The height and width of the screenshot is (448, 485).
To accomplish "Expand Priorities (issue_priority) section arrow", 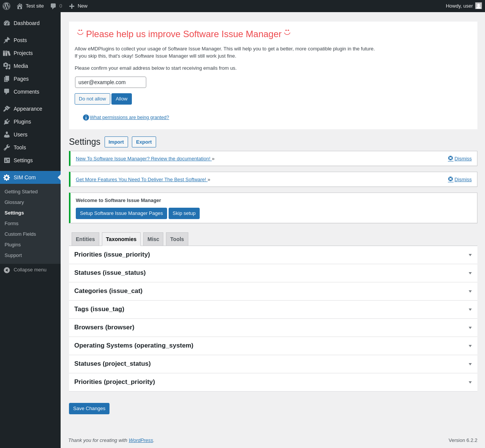I will coord(470,255).
